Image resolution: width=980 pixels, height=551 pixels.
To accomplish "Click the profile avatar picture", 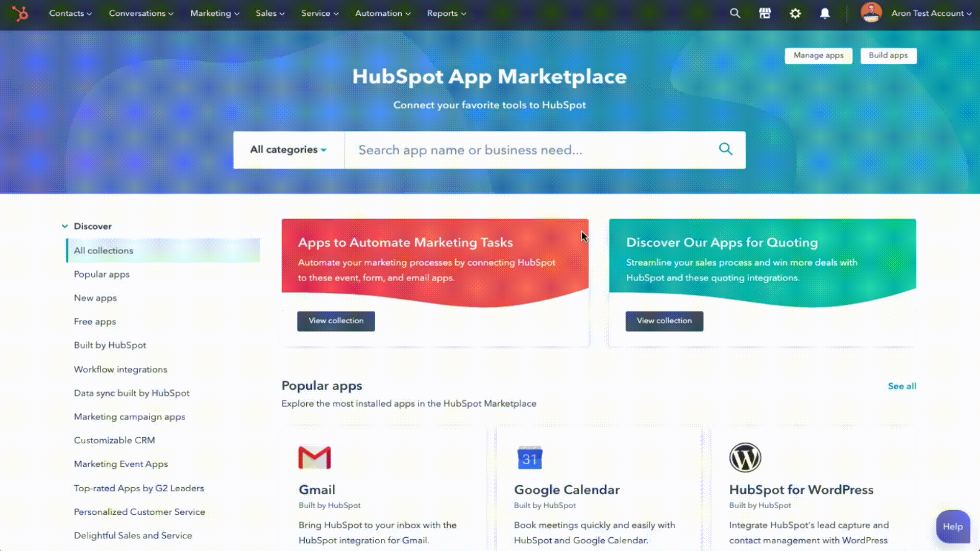I will click(871, 13).
